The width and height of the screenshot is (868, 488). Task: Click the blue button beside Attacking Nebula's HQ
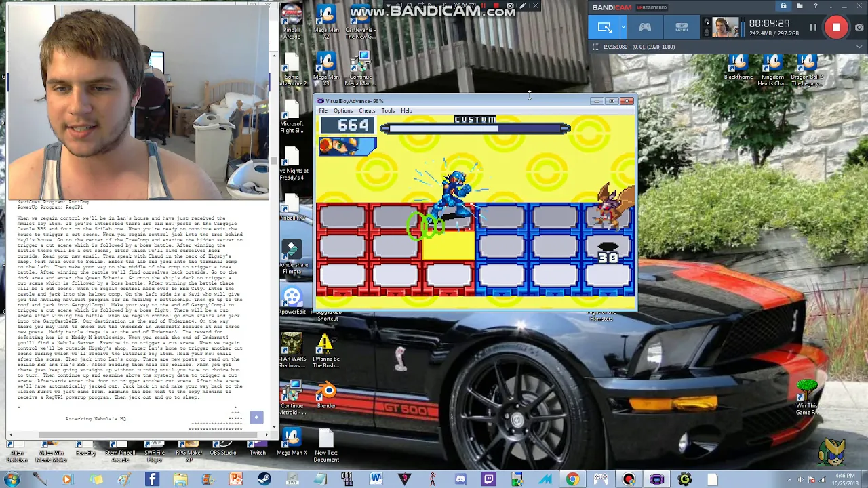(256, 418)
